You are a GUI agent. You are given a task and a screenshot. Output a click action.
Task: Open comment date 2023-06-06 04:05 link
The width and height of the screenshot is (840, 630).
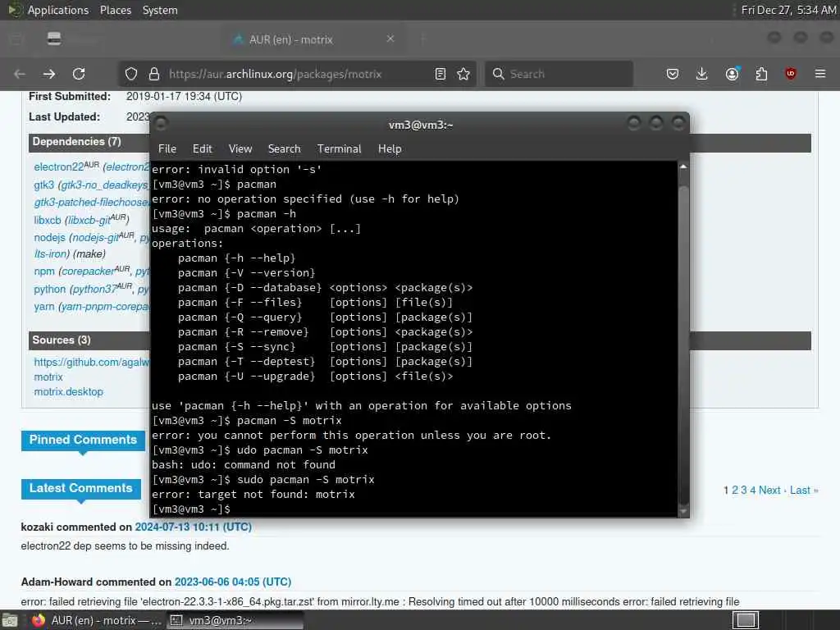tap(233, 582)
